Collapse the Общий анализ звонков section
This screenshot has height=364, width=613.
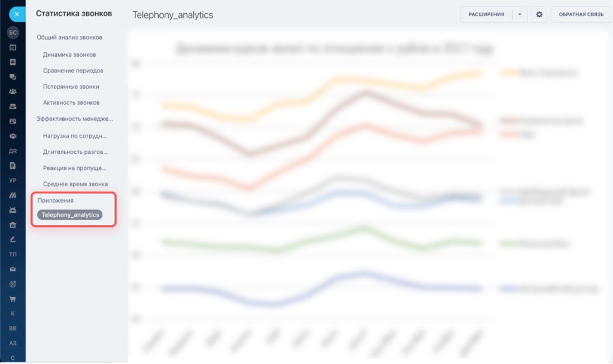click(x=69, y=37)
